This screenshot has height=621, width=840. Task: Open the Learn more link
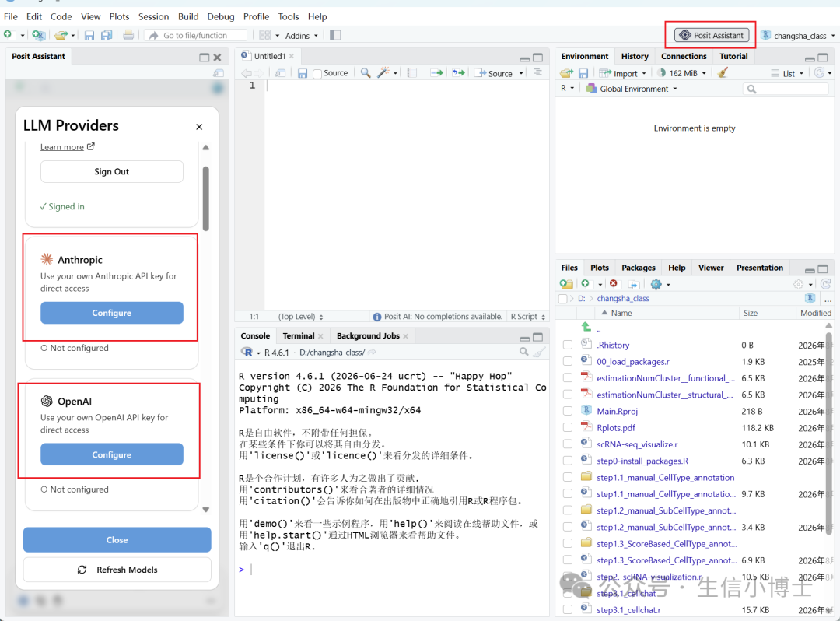coord(68,147)
